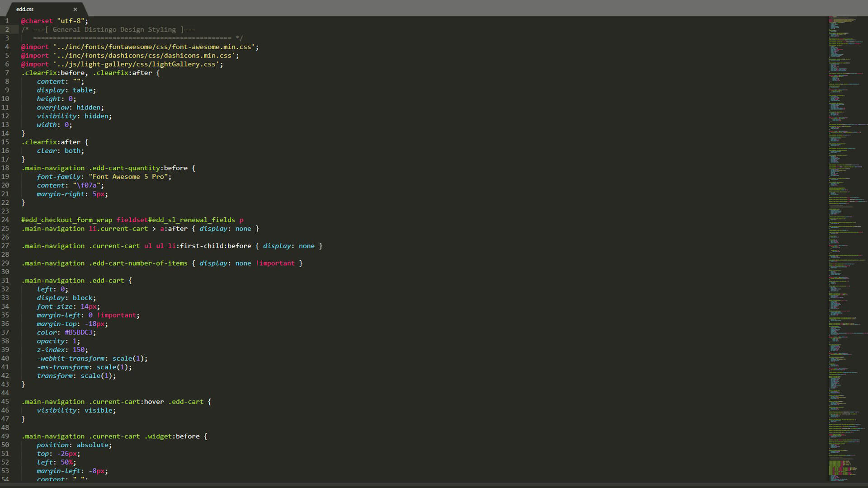Image resolution: width=868 pixels, height=488 pixels.
Task: Select the edd.css tab
Action: click(x=25, y=9)
